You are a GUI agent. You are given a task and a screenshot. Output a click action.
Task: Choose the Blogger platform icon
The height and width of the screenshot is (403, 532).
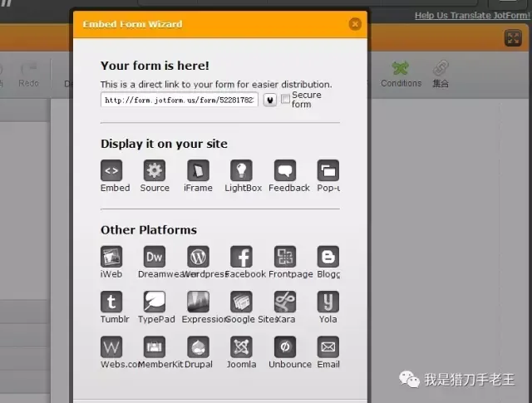click(x=328, y=257)
